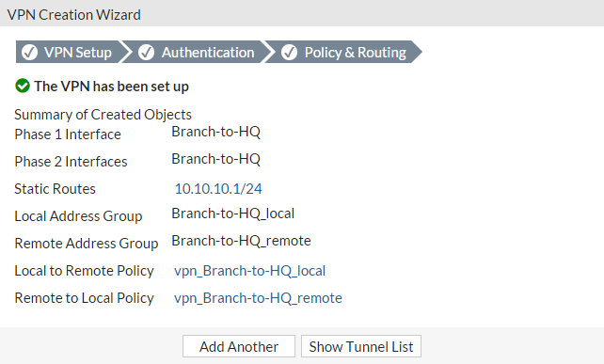The image size is (604, 364).
Task: Select the Phase 1 Interface value Branch-to-HQ
Action: [x=215, y=132]
